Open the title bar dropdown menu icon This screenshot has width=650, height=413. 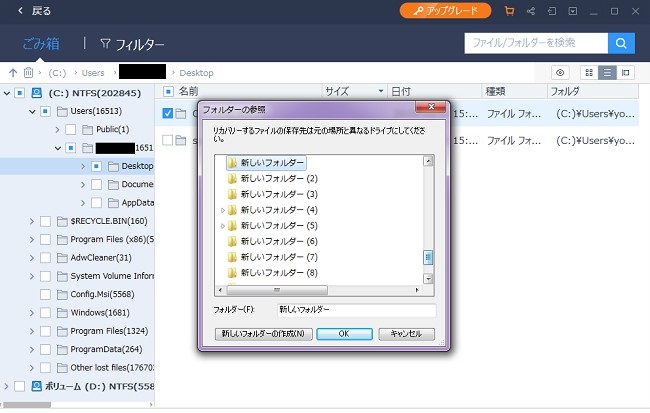click(573, 11)
